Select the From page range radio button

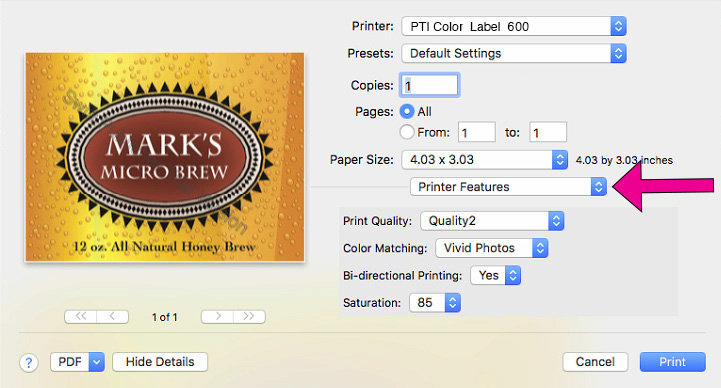coord(407,132)
